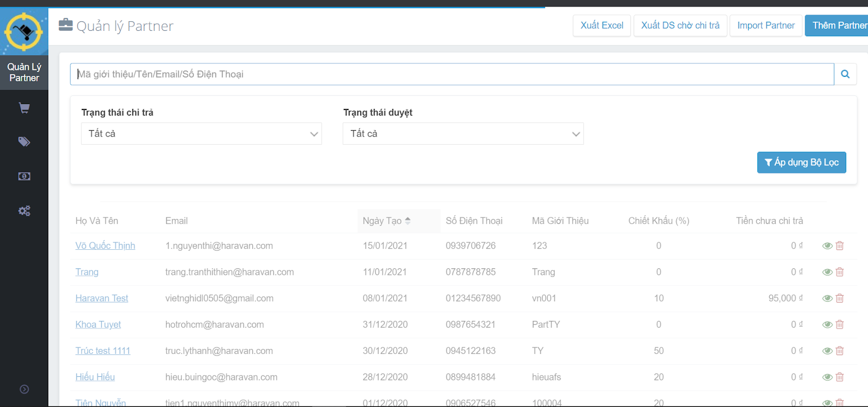Open the shopping cart sidebar icon
The height and width of the screenshot is (407, 868).
click(x=24, y=108)
